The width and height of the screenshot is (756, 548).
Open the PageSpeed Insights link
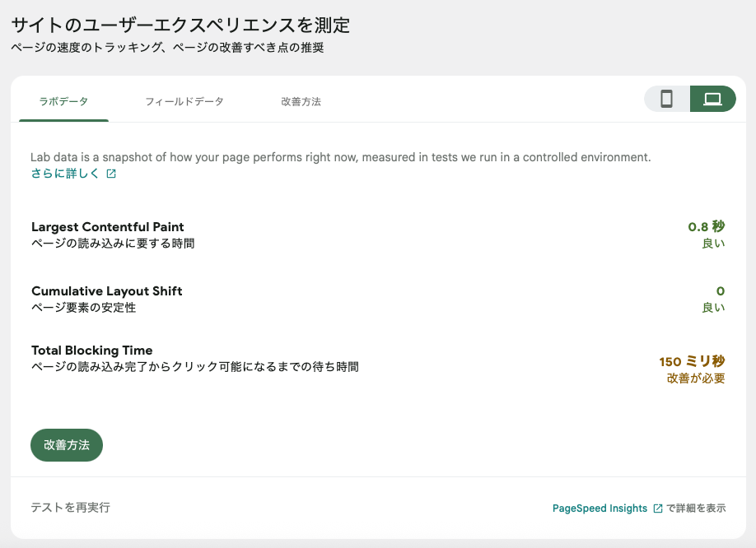600,509
